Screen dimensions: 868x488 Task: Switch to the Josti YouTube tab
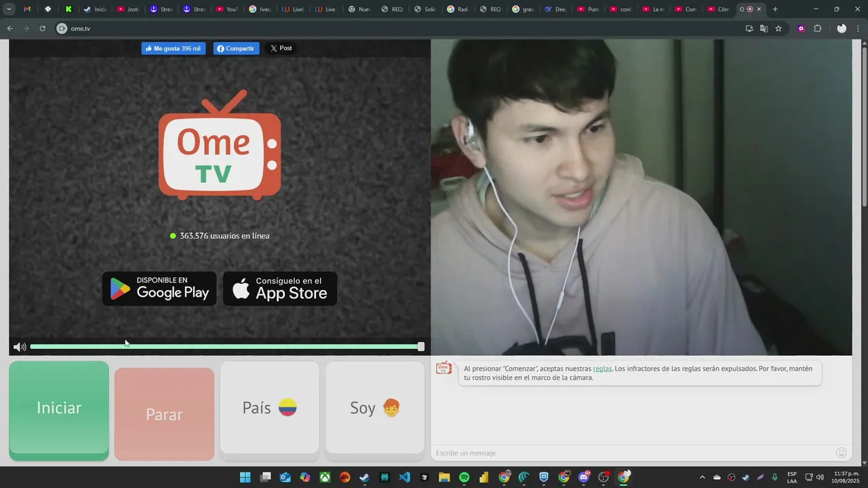pyautogui.click(x=128, y=9)
